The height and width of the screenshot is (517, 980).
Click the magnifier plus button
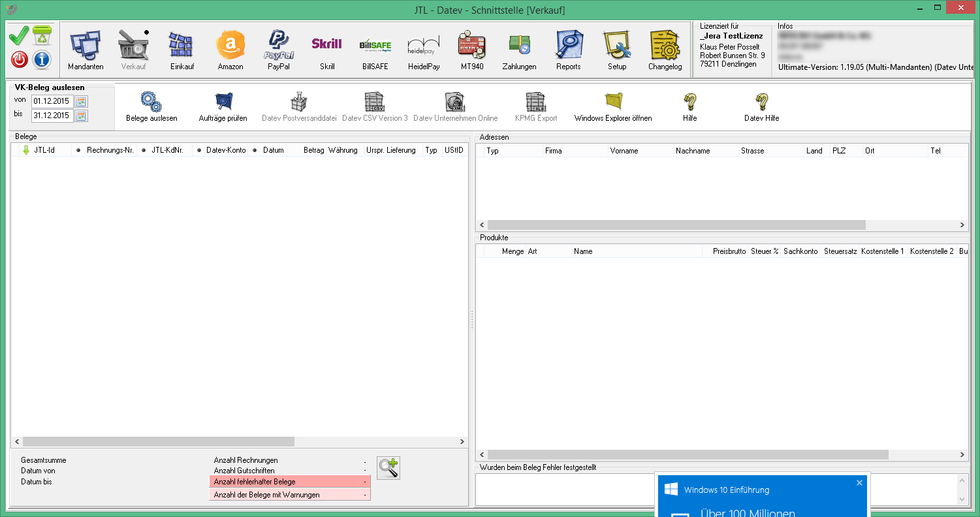click(x=388, y=468)
